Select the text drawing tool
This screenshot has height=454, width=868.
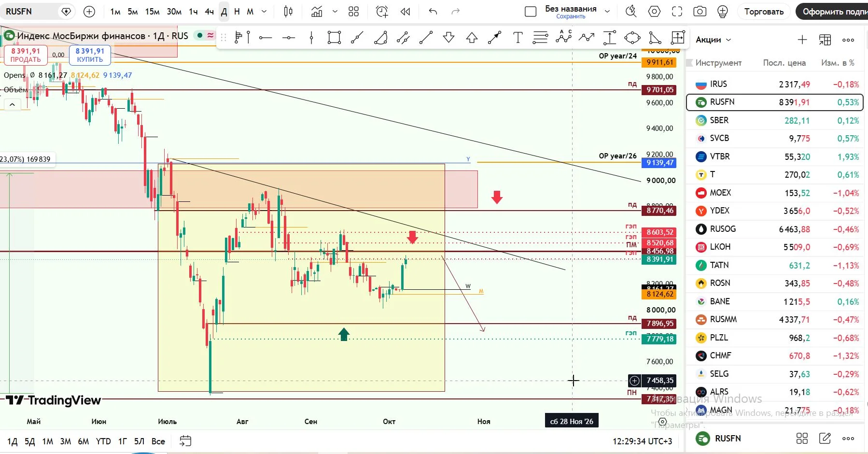point(518,38)
